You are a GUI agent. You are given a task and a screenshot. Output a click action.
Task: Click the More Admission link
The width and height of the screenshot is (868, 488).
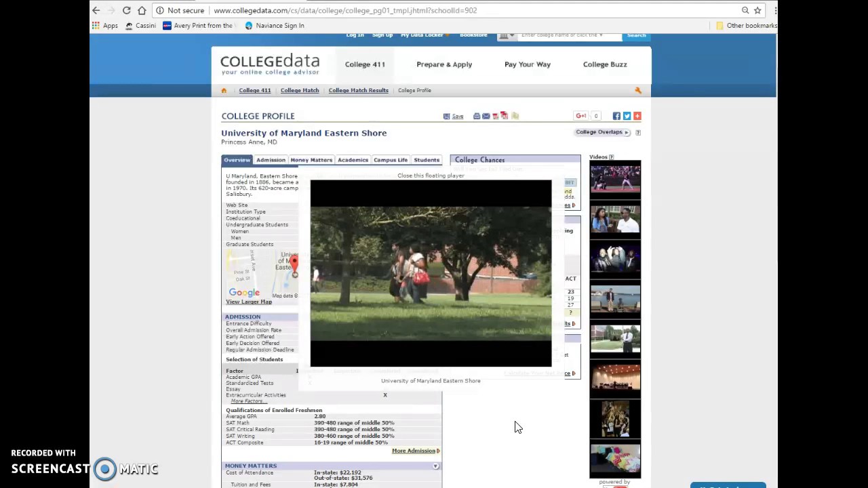tap(414, 451)
